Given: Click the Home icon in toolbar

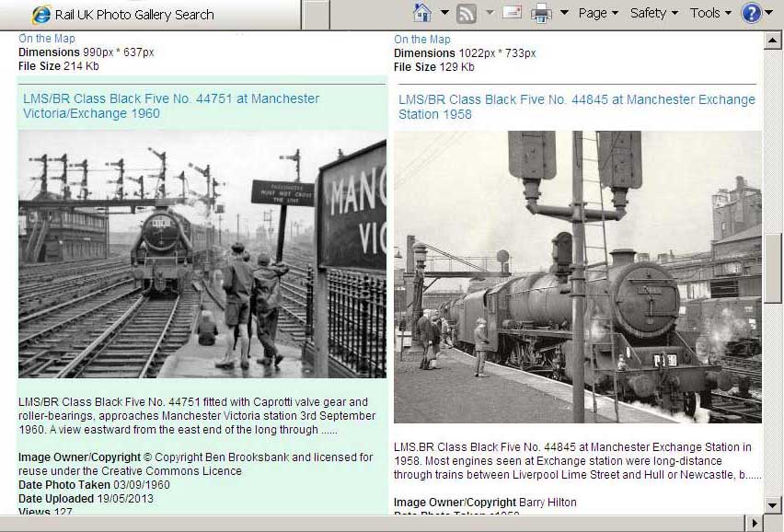Looking at the screenshot, I should (x=422, y=13).
